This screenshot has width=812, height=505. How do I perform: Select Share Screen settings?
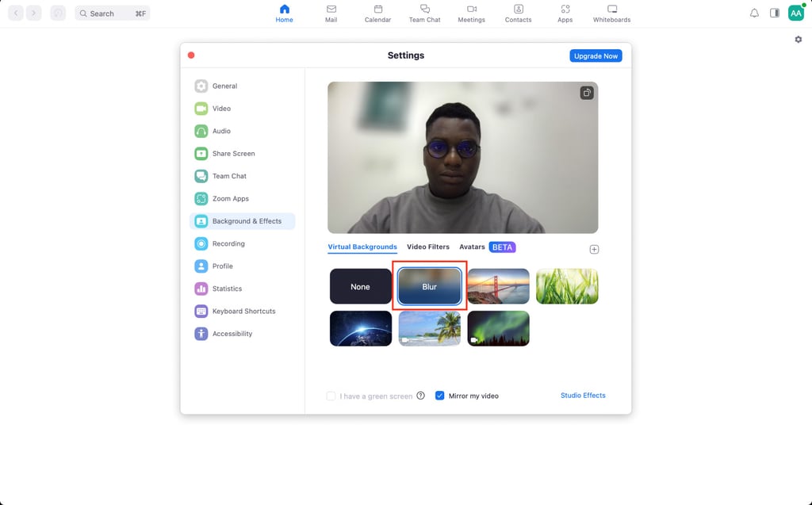[x=243, y=153]
